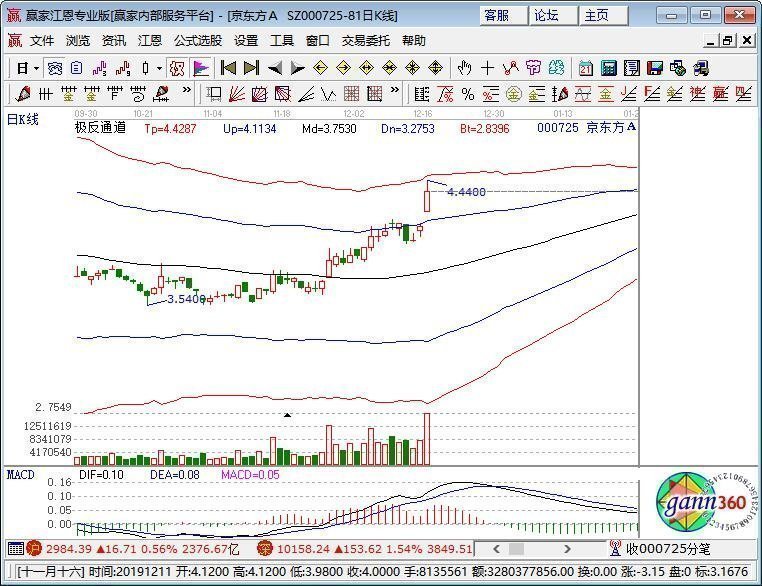Open the calendar 21 icon

tap(586, 68)
